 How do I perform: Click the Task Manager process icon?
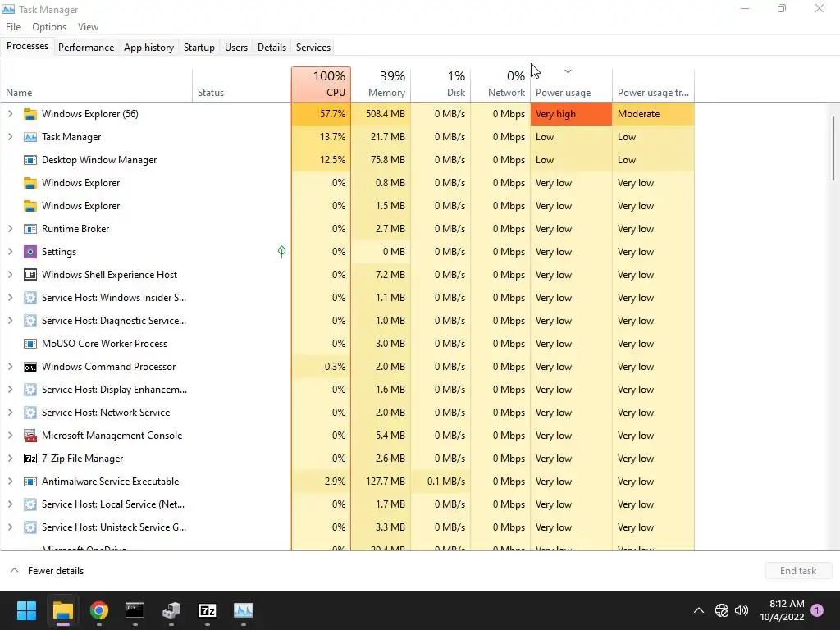point(30,137)
